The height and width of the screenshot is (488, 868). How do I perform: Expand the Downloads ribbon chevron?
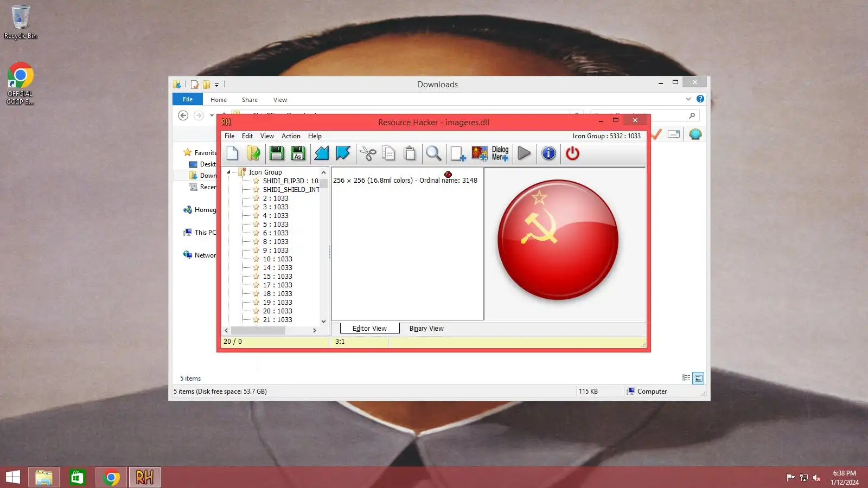pos(688,99)
